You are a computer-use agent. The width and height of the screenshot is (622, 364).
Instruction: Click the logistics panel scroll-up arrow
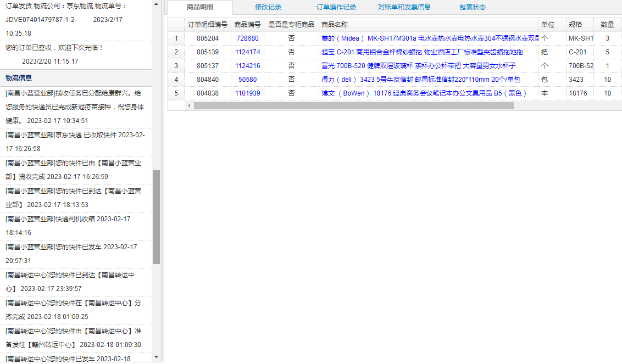tap(156, 4)
